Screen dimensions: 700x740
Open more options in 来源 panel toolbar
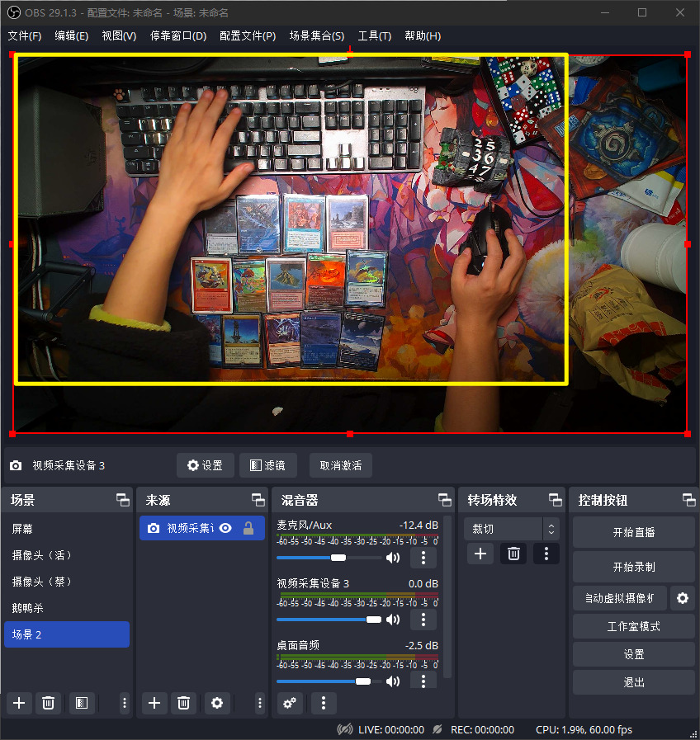[259, 703]
